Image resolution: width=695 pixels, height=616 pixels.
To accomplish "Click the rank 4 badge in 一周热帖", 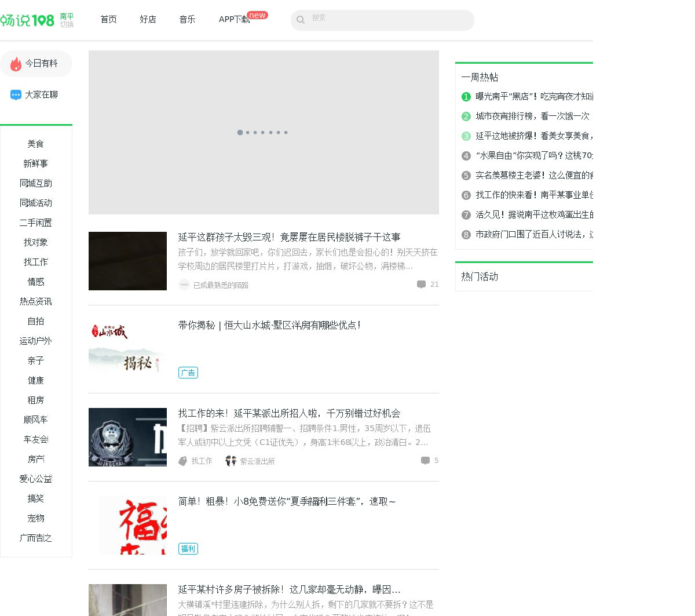I will [x=466, y=156].
